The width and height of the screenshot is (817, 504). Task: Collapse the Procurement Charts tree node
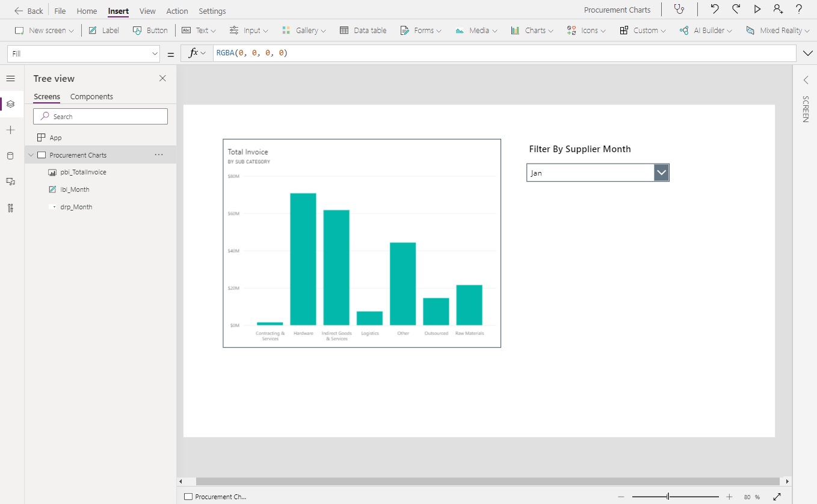[31, 155]
